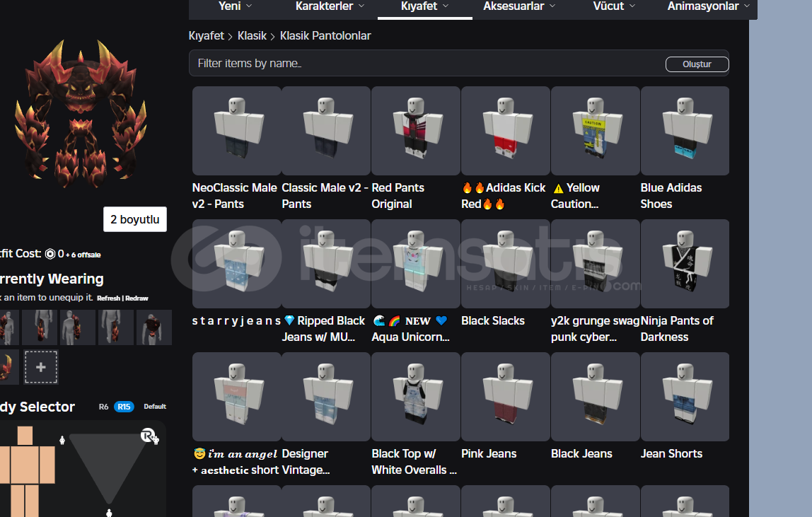The height and width of the screenshot is (517, 812).
Task: Click the figure icon below the body triangle
Action: [x=109, y=513]
